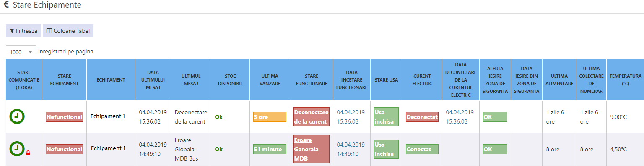Click the red lock icon in the second row
The width and height of the screenshot is (644, 166).
[x=28, y=153]
